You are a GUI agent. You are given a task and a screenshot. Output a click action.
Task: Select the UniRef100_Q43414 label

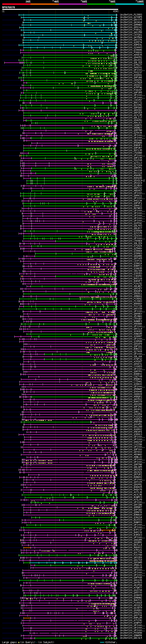pyautogui.click(x=131, y=22)
